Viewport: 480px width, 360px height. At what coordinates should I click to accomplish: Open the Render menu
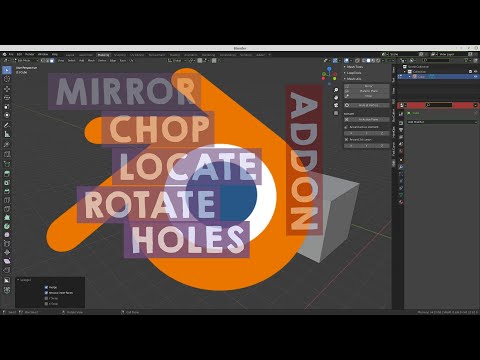tap(30, 54)
